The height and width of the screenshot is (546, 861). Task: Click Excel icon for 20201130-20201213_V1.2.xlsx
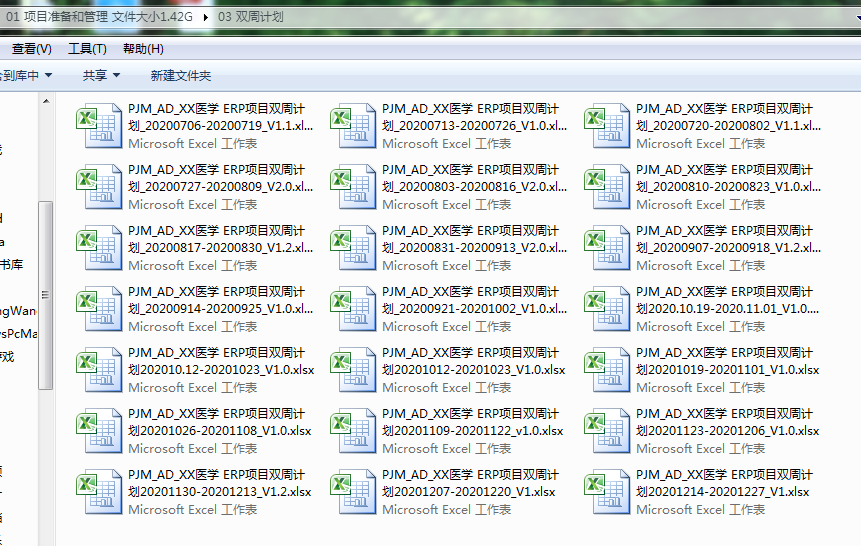coord(99,492)
